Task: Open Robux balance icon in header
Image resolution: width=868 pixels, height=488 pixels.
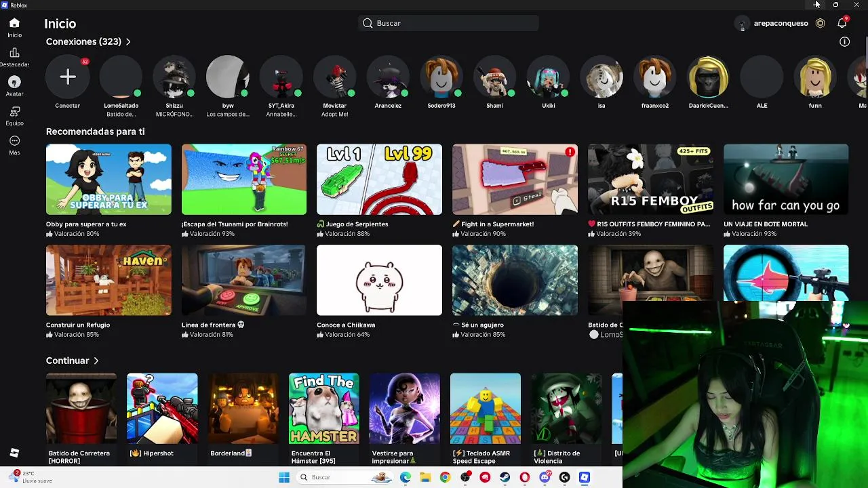Action: point(820,23)
